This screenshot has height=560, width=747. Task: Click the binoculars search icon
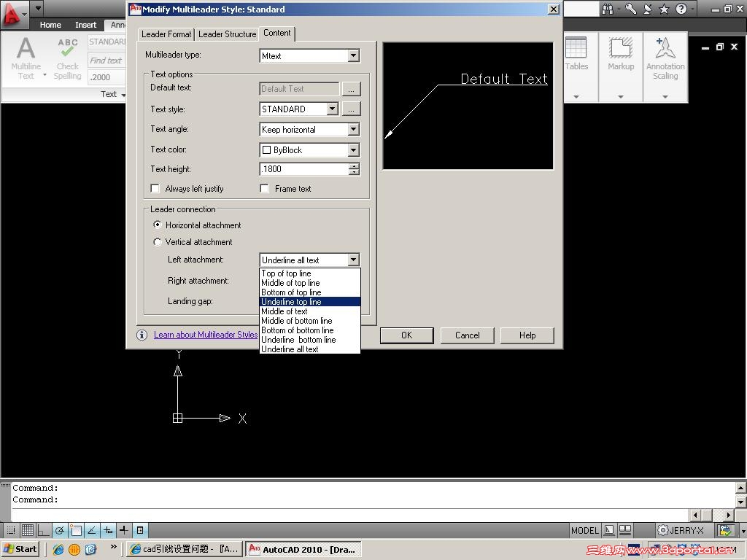click(x=608, y=9)
